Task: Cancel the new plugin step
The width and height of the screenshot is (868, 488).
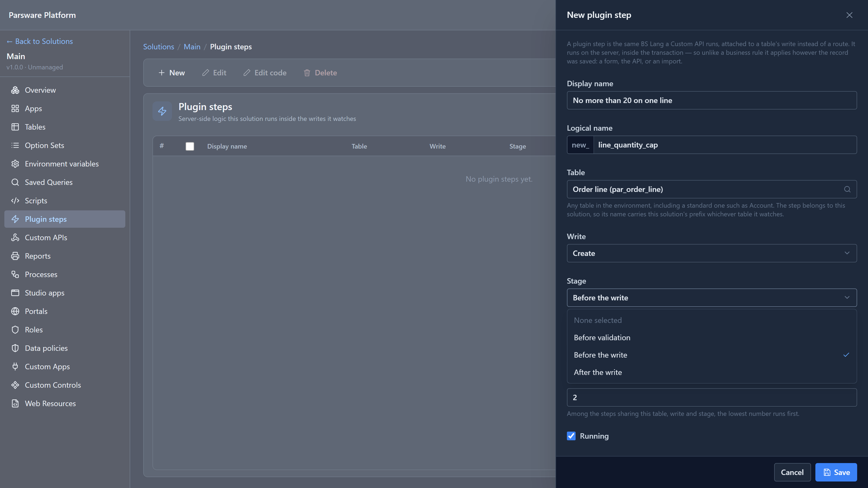Action: click(792, 472)
